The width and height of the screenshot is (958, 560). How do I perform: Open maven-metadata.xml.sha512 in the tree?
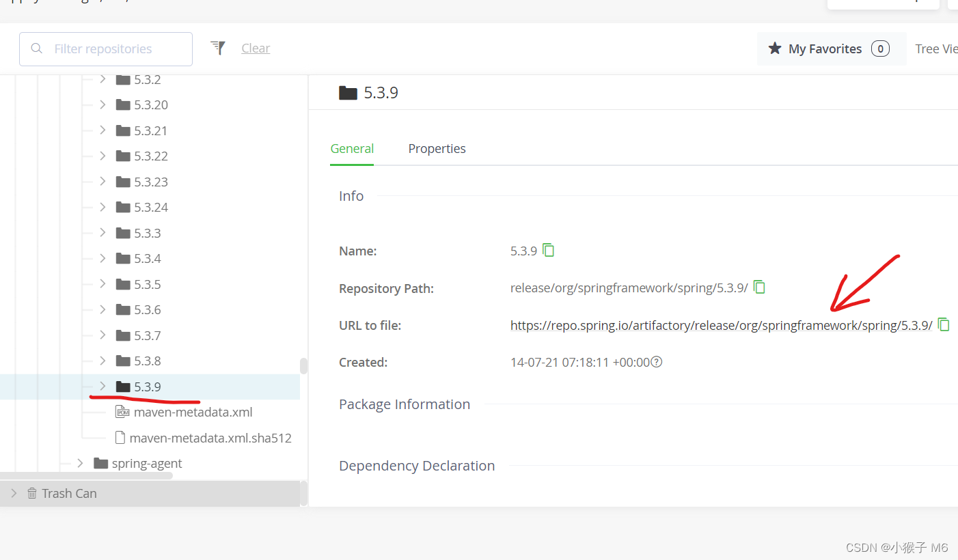point(210,438)
